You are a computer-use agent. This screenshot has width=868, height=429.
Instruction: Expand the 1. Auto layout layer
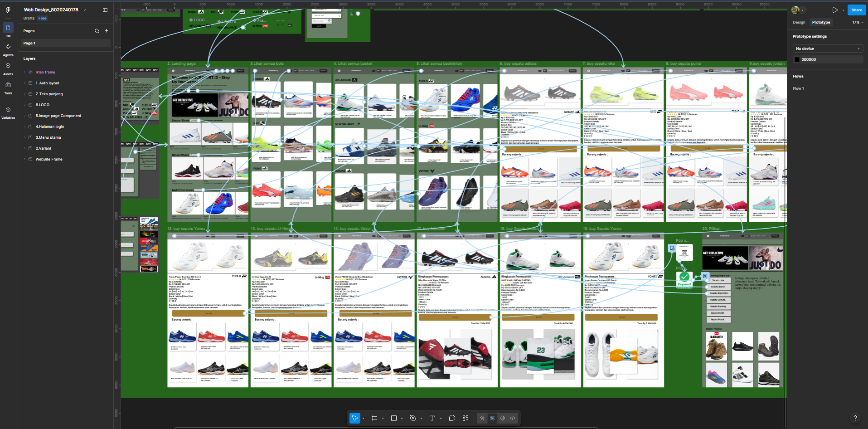pos(25,83)
